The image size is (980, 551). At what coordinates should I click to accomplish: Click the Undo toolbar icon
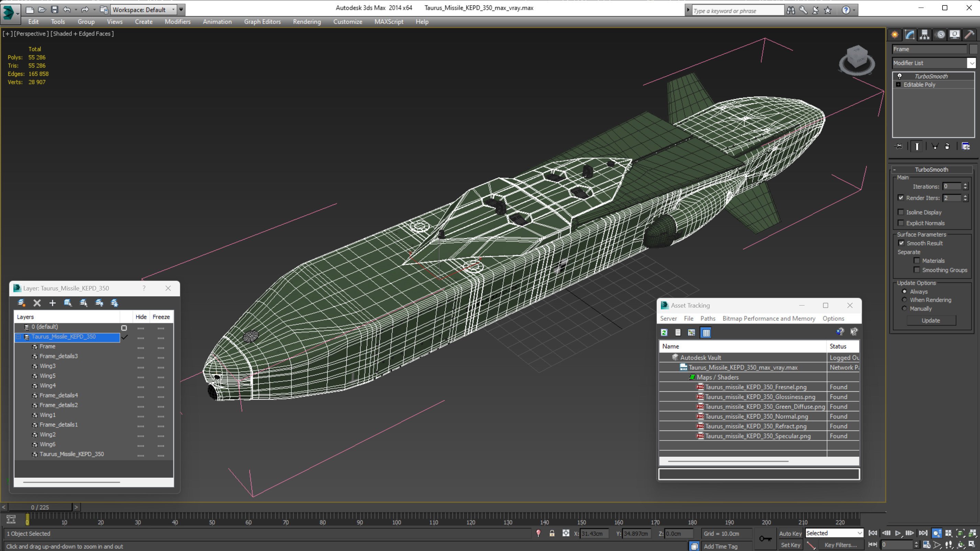tap(67, 10)
